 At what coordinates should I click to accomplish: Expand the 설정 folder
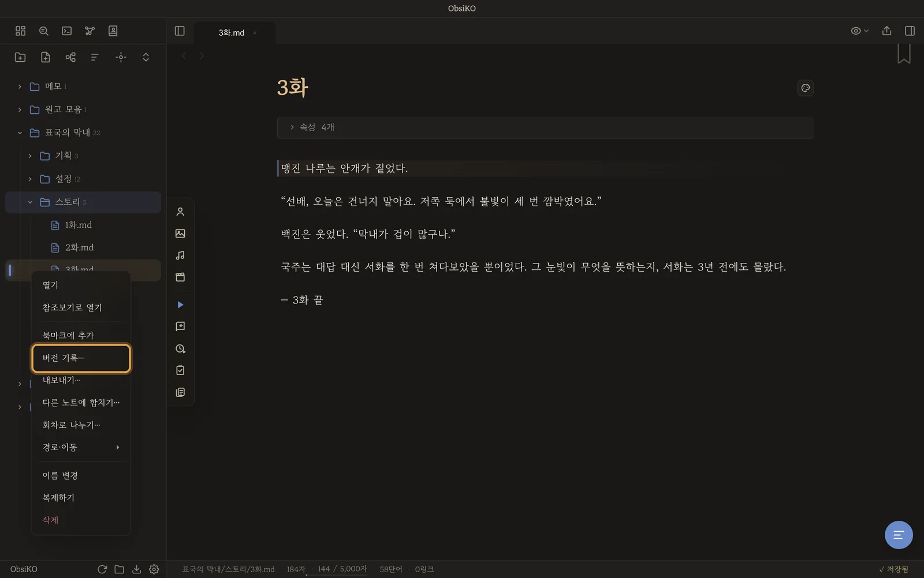(83, 179)
